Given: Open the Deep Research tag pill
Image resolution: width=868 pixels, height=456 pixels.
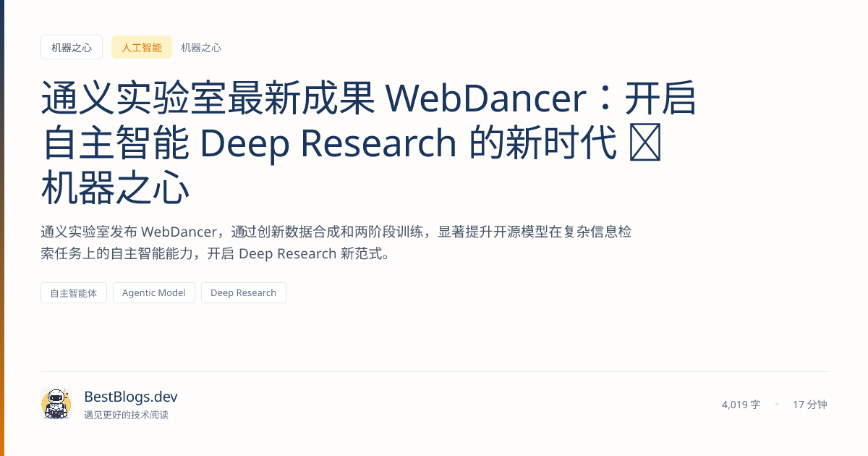Looking at the screenshot, I should tap(243, 292).
